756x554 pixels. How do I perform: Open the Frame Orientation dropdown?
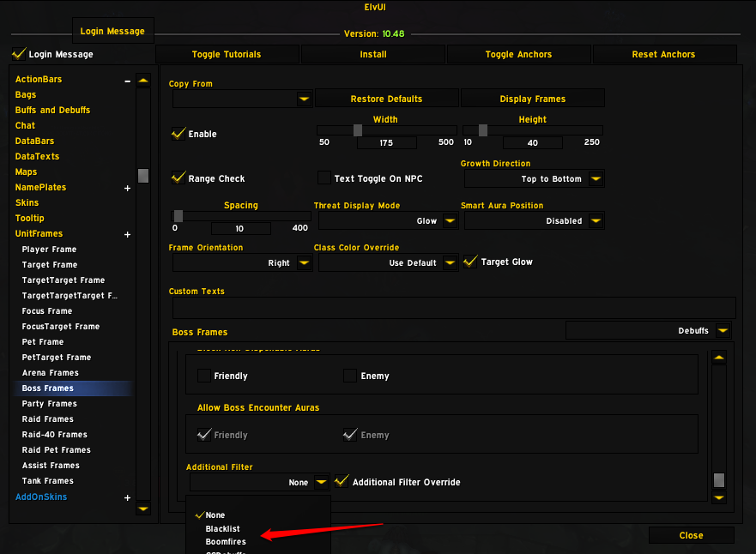click(x=305, y=263)
